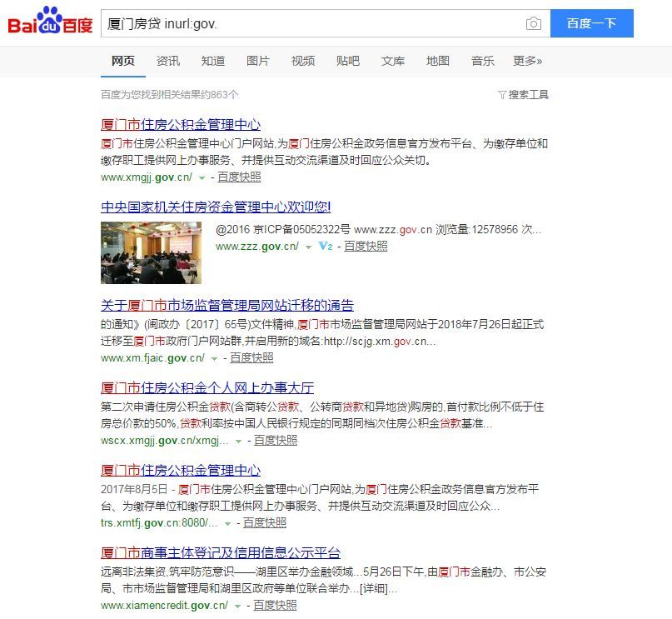Click the result count text 百度为您找到相关结果约863个
The width and height of the screenshot is (672, 619).
170,95
